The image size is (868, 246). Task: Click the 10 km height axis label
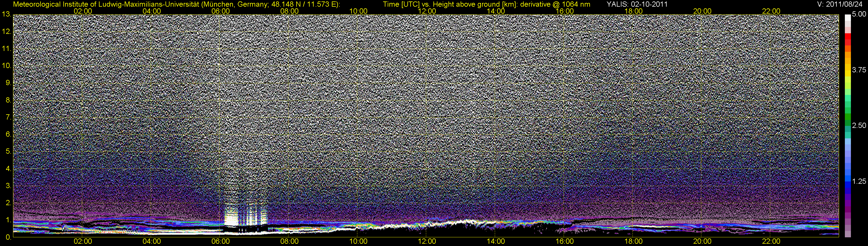click(x=6, y=65)
